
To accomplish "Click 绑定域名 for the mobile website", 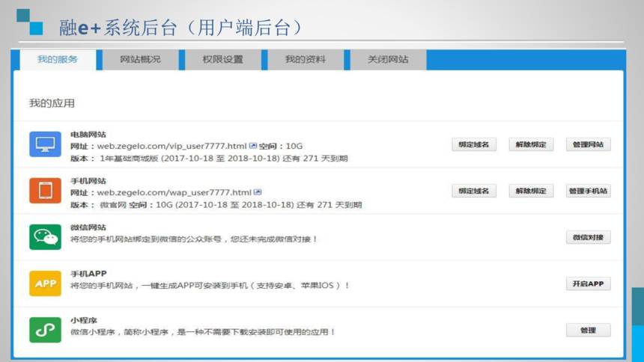I will point(474,191).
